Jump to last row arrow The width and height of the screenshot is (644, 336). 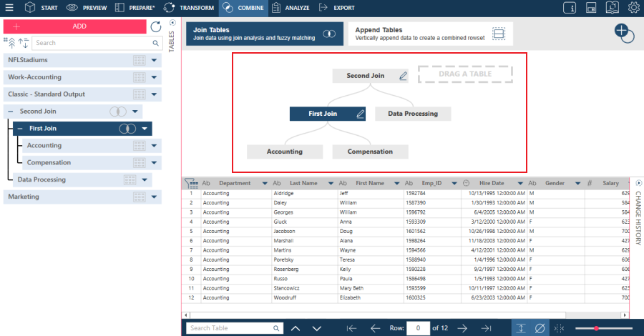point(487,328)
